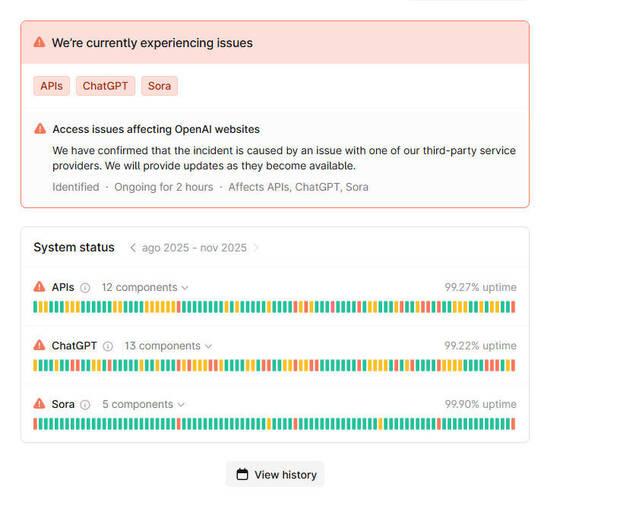
Task: Click the Sora uptime bar chart
Action: [275, 424]
